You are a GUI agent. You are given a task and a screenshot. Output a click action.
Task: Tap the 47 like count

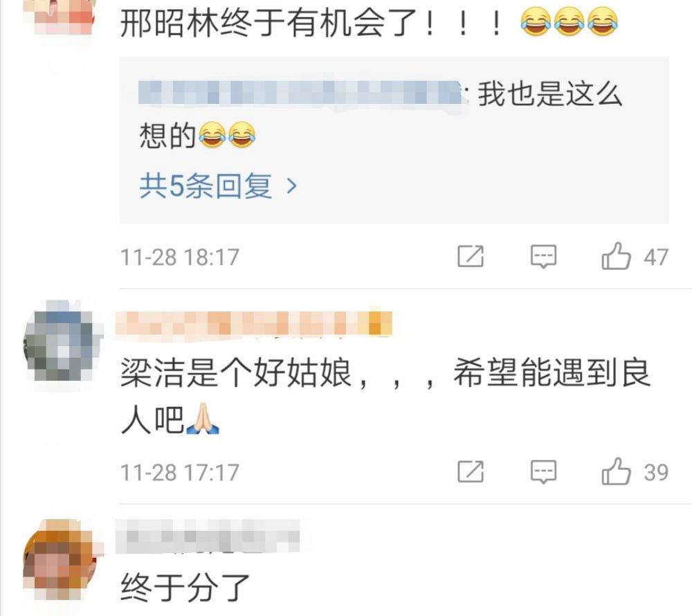pos(656,257)
